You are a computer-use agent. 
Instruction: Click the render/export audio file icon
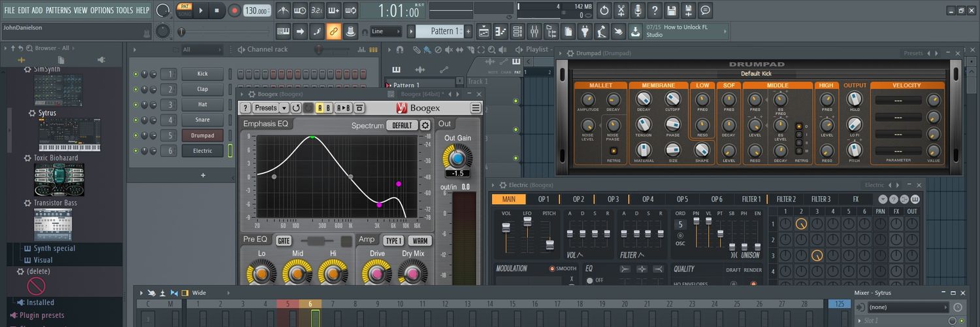688,10
